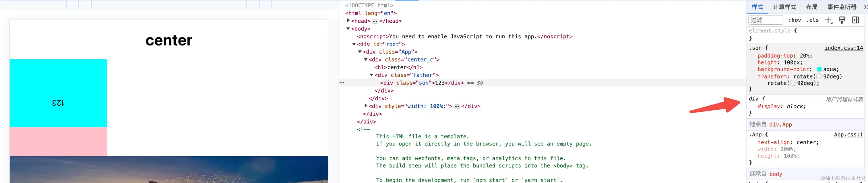Click the text-align center declaration
Viewport: 868px width, 183px height.
[x=788, y=142]
